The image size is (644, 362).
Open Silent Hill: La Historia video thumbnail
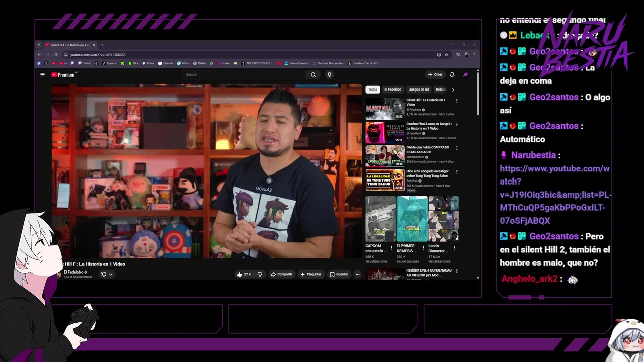[x=385, y=109]
